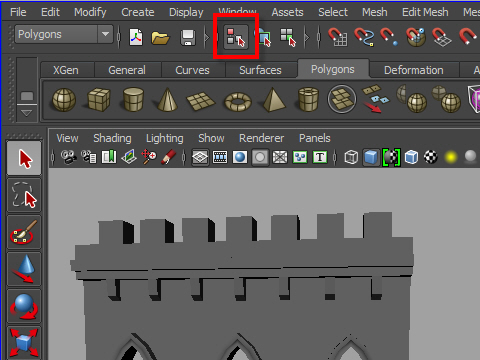This screenshot has height=360, width=480.
Task: Create a polygon cube from shelf
Action: (x=99, y=99)
